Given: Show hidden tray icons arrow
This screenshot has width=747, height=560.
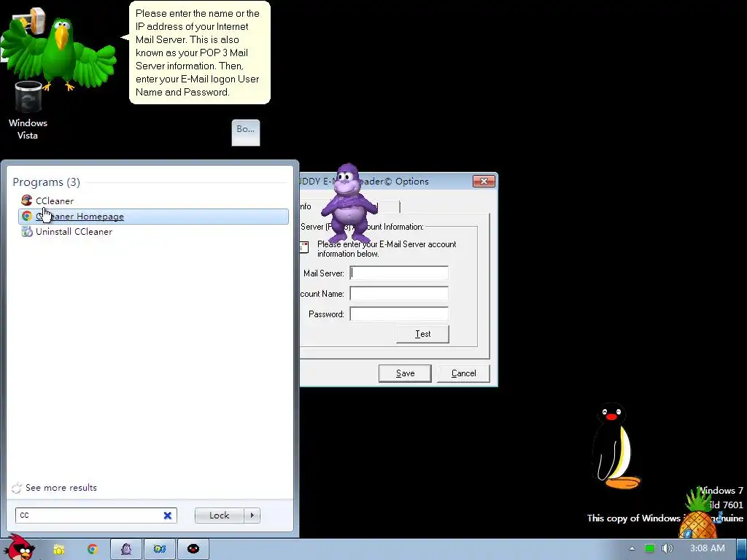Looking at the screenshot, I should coord(632,548).
